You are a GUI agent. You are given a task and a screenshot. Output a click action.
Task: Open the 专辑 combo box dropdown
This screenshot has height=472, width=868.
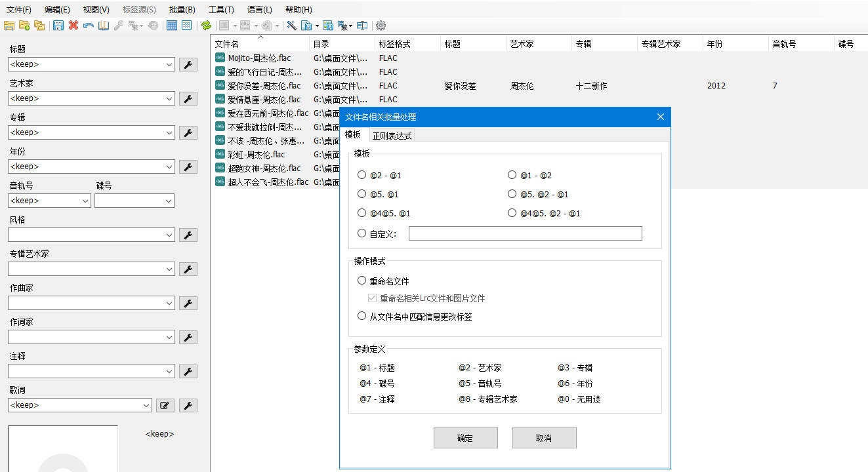coord(169,132)
